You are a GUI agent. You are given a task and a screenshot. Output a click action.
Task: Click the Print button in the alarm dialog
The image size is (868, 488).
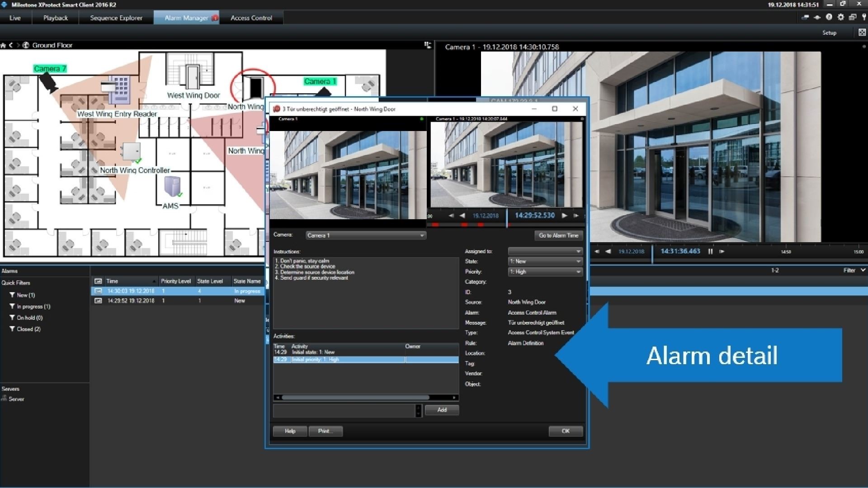(x=325, y=431)
